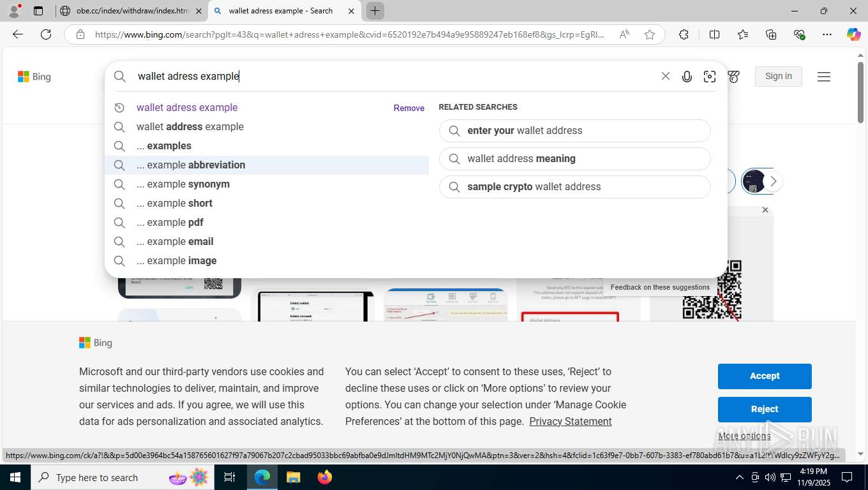Open the taskbar clock showing 4:19 PM

812,477
